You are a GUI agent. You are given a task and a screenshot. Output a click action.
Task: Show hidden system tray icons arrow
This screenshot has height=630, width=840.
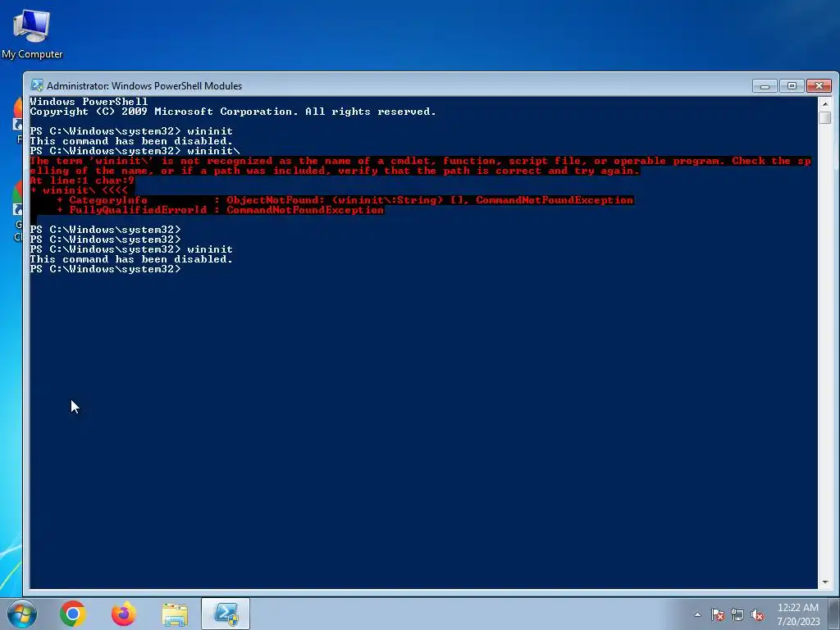[x=697, y=614]
